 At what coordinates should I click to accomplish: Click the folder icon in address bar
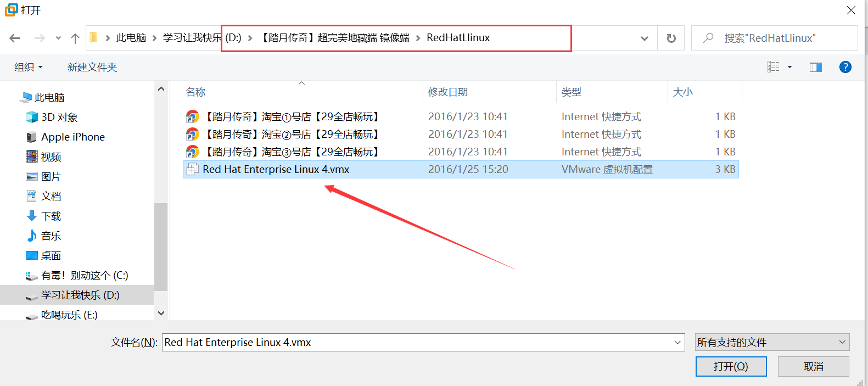93,37
